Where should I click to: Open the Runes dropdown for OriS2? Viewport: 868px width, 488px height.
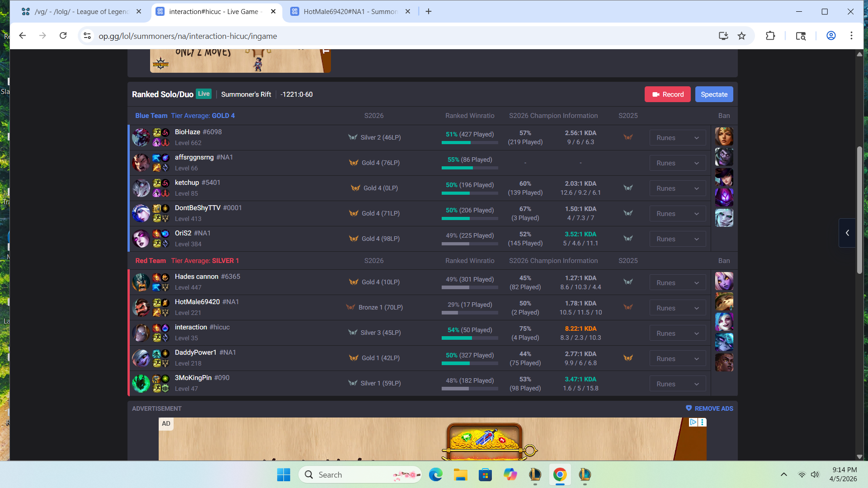[677, 239]
